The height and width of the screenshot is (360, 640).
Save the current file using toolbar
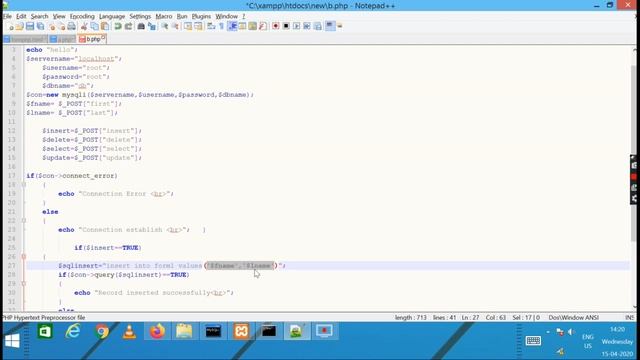point(30,27)
